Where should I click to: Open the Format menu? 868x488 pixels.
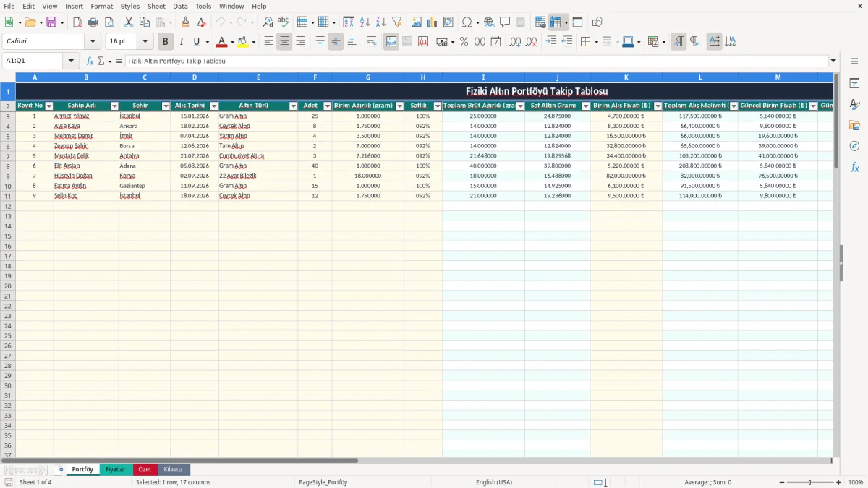101,6
